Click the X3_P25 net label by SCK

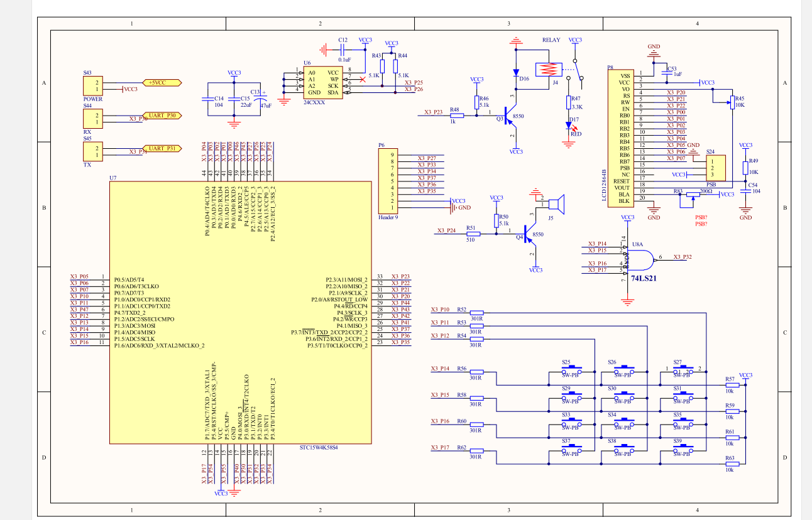[414, 82]
